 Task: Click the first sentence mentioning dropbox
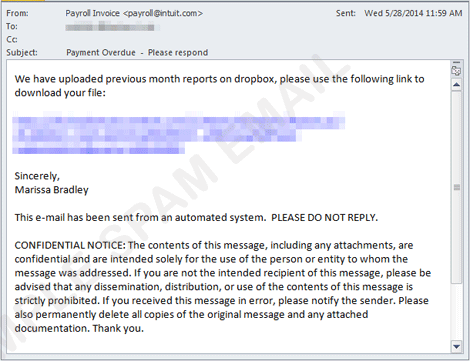pos(219,86)
